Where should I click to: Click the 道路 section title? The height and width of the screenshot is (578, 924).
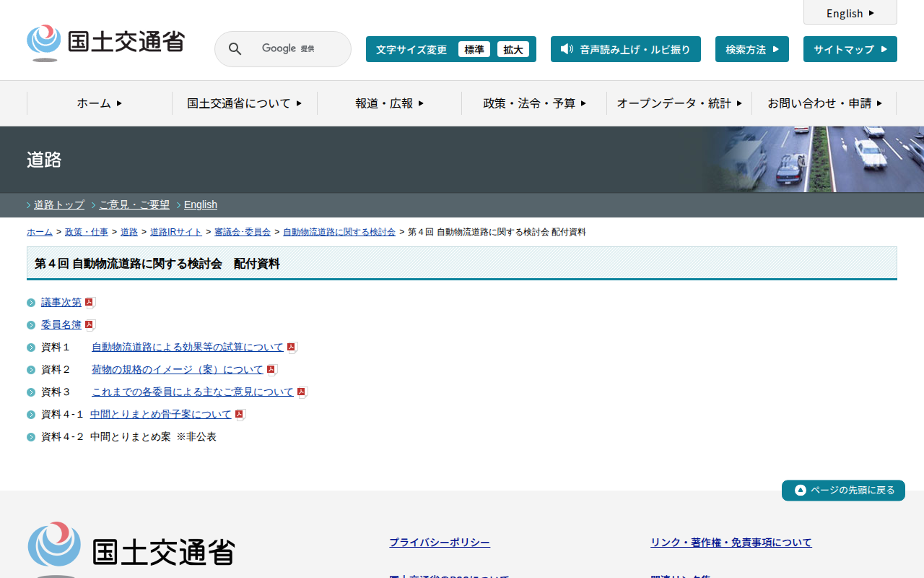point(44,160)
